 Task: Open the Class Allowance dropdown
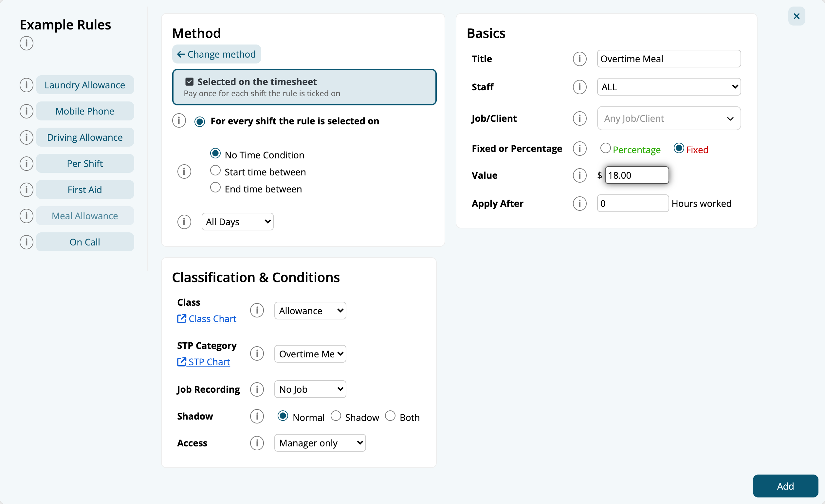coord(310,311)
